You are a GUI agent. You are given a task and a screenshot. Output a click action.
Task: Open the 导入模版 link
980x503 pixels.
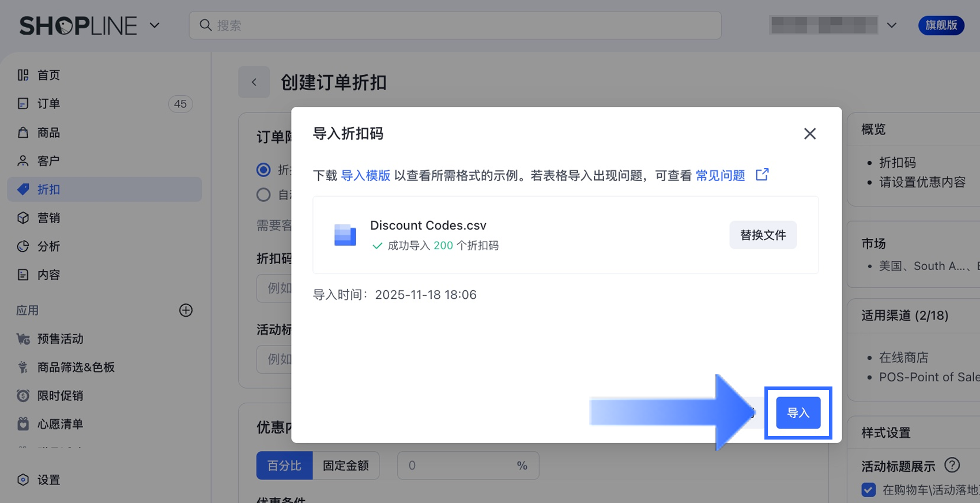(365, 175)
